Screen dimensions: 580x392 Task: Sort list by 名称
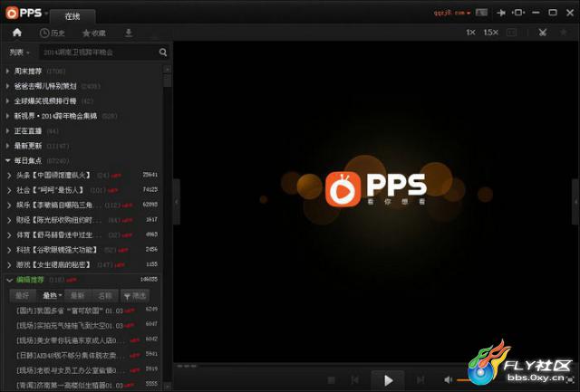click(x=105, y=296)
